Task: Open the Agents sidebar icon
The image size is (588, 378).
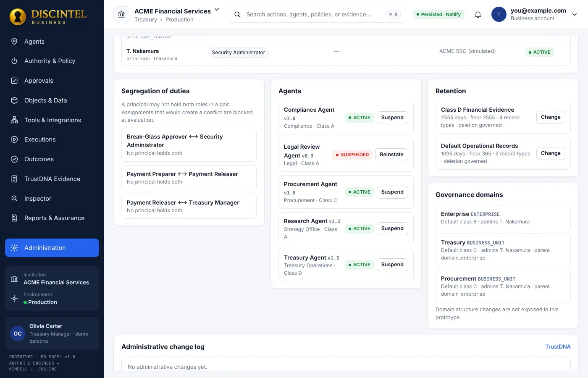Action: (14, 41)
